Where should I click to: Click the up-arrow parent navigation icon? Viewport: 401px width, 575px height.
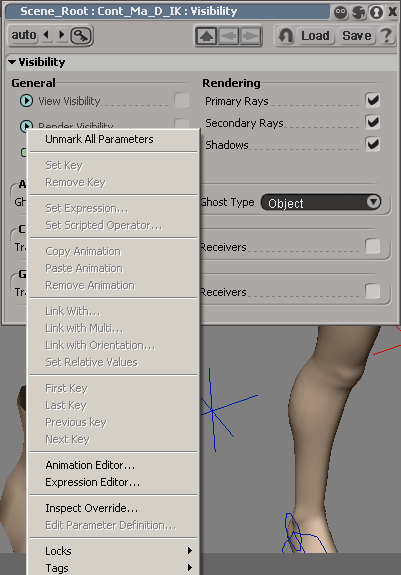coord(206,36)
